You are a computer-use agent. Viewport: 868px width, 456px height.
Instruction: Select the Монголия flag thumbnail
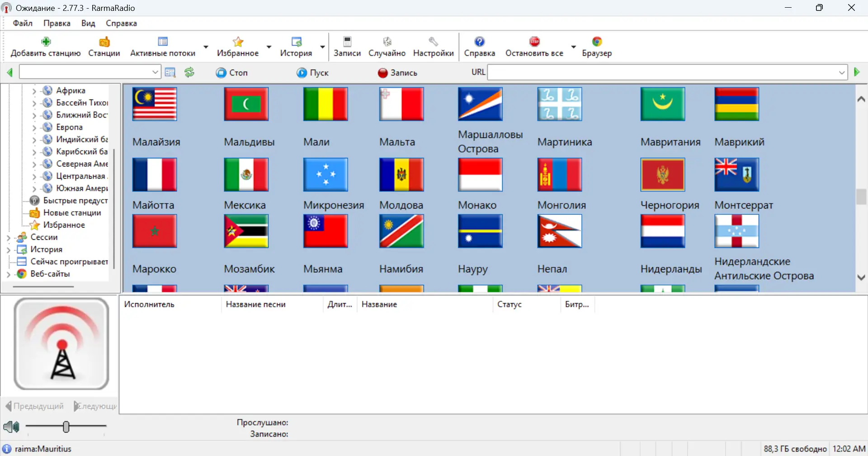559,175
